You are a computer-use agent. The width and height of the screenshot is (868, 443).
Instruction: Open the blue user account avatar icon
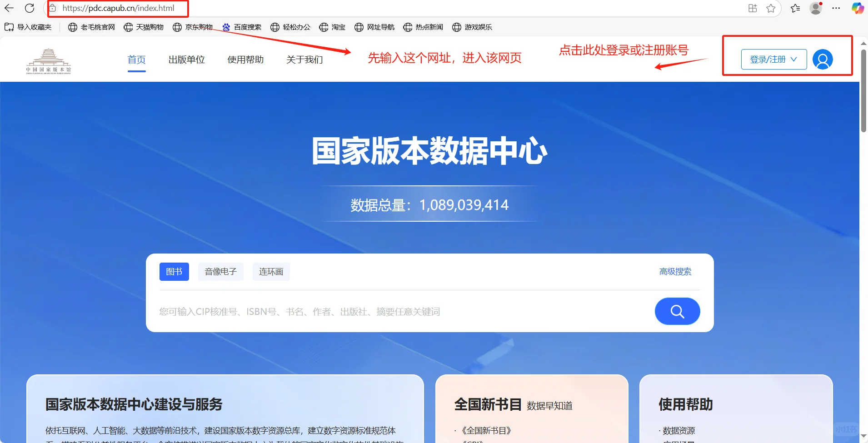(x=823, y=60)
